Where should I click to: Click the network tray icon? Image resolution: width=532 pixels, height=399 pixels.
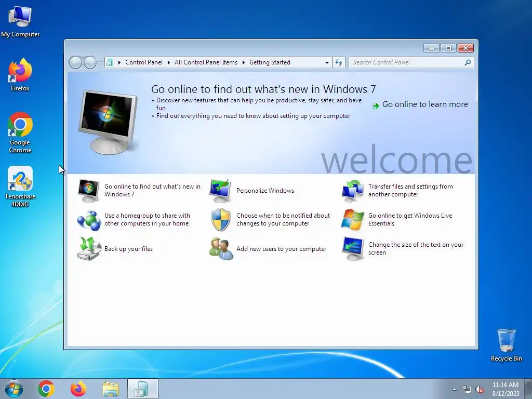tap(467, 389)
